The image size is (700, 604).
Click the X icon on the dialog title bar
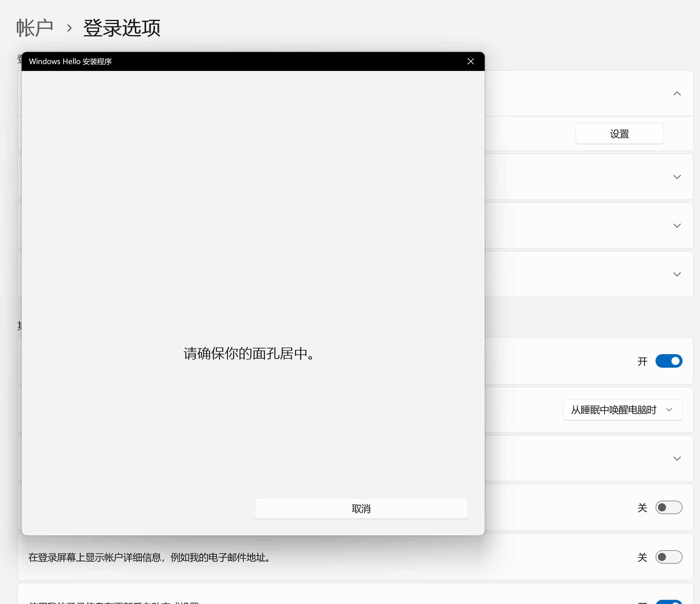coord(471,61)
